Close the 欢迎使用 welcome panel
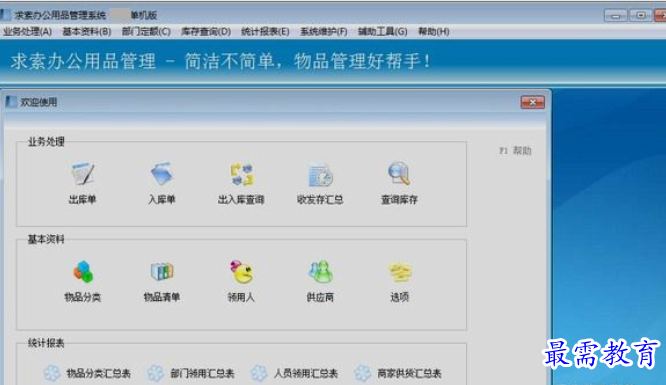Image resolution: width=666 pixels, height=385 pixels. (x=533, y=102)
